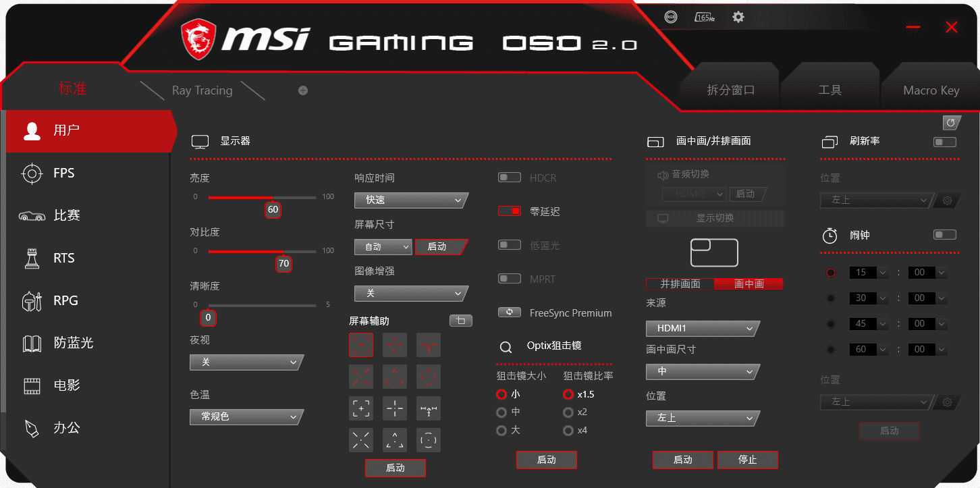Select the FPS mode in sidebar
This screenshot has height=488, width=980.
pyautogui.click(x=88, y=173)
